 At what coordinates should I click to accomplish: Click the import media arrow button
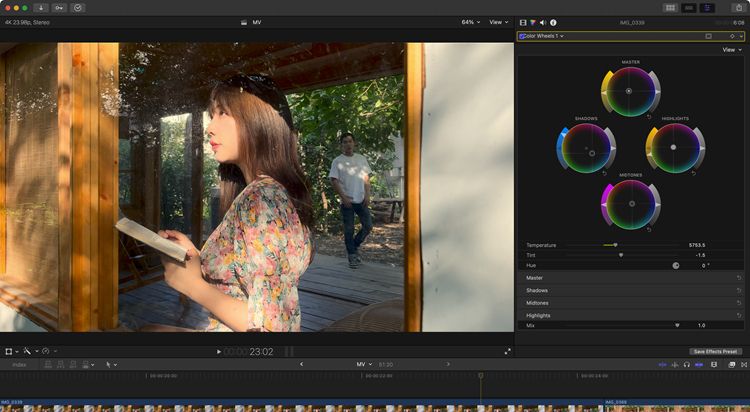tap(41, 8)
